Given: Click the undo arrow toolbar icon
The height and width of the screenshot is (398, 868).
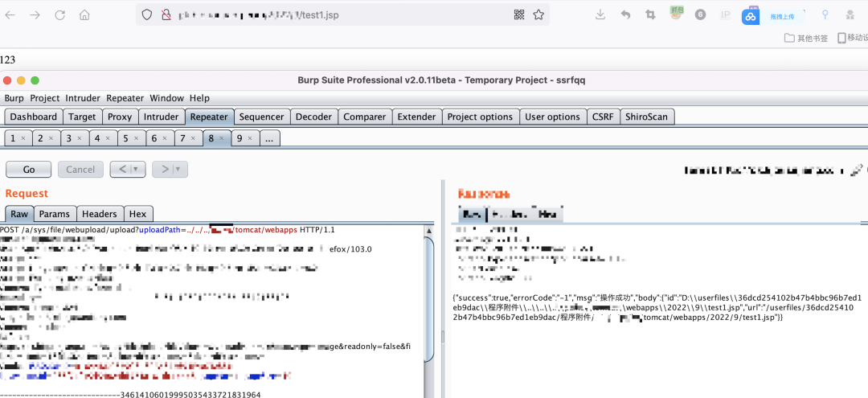Looking at the screenshot, I should click(625, 15).
